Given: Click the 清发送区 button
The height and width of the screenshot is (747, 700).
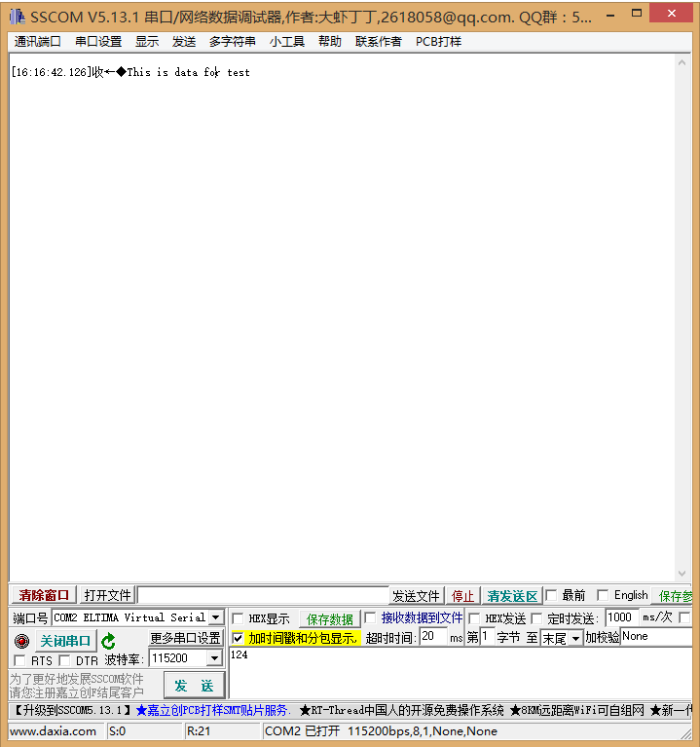Looking at the screenshot, I should coord(512,596).
